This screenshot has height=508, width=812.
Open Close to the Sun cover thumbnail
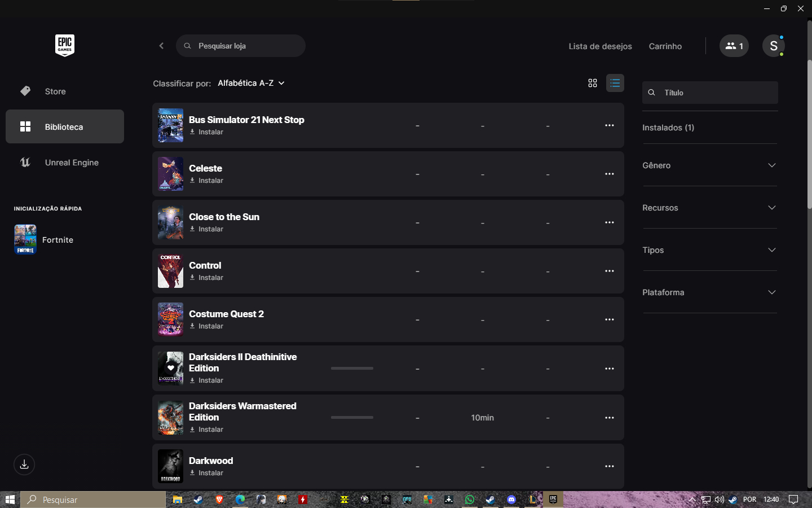tap(170, 222)
